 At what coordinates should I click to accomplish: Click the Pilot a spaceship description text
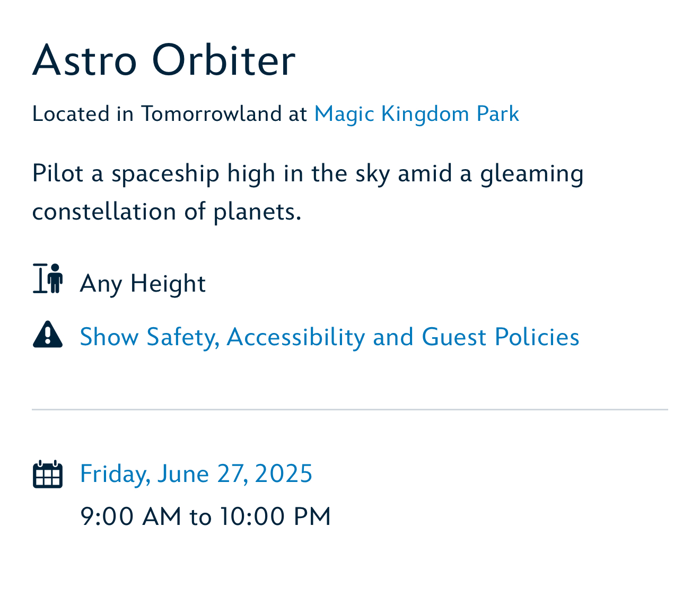308,192
